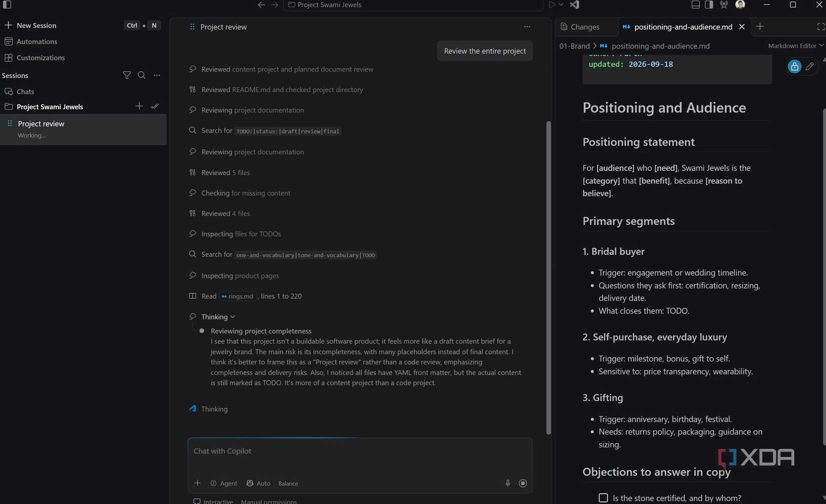
Task: Edit the document with the pencil icon
Action: 809,66
